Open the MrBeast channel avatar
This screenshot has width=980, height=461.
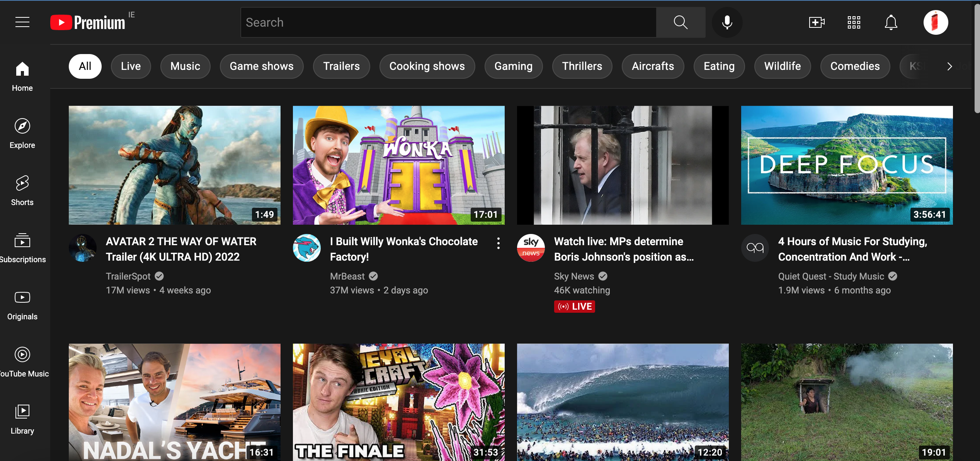pyautogui.click(x=307, y=248)
